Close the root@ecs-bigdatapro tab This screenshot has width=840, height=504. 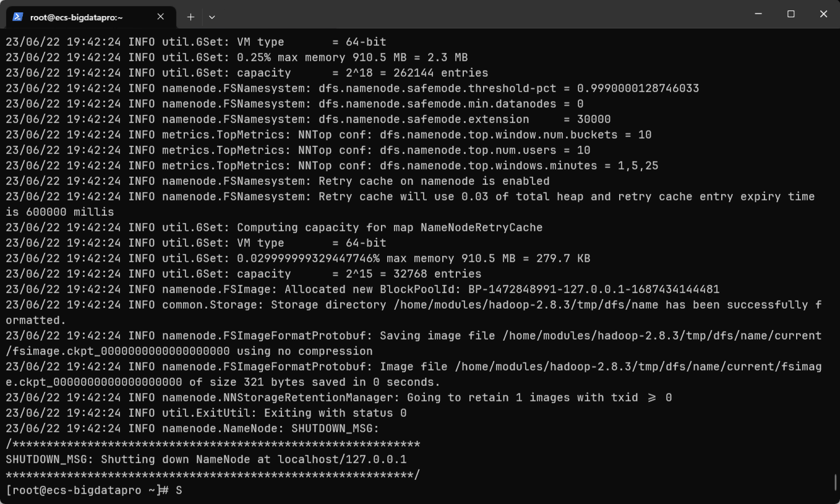160,17
